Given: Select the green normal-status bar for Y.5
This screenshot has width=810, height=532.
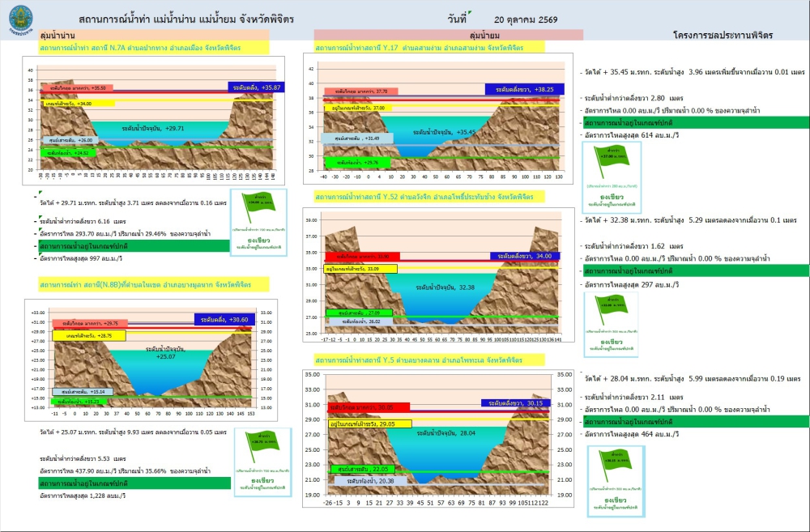Looking at the screenshot, I should coord(696,421).
